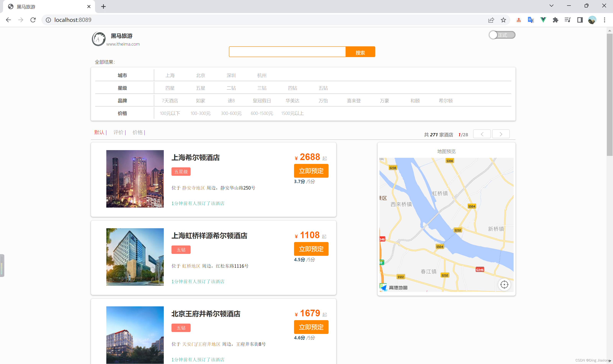Filter brand by 皇冠假日
613x364 pixels.
tap(262, 101)
